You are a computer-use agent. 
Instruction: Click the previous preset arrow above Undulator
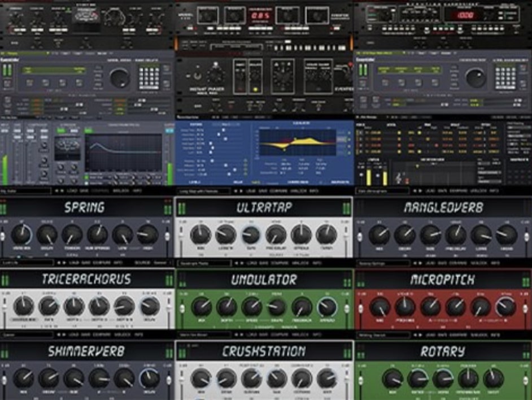coord(237,263)
